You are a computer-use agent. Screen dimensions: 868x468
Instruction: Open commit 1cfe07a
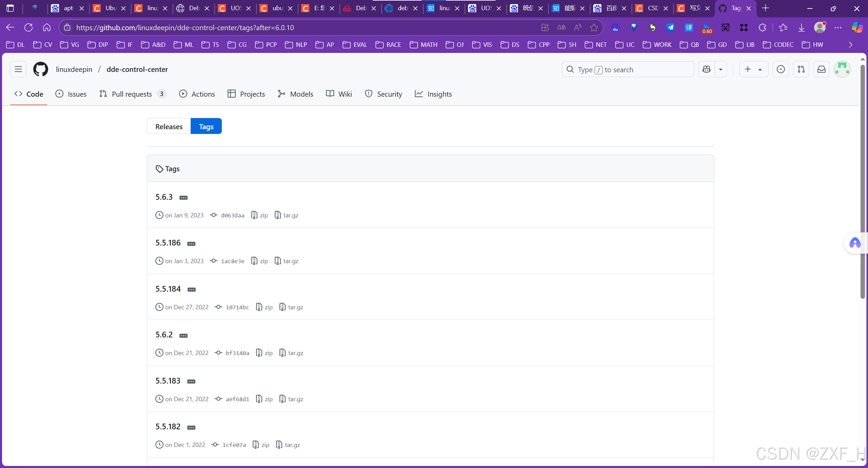(x=229, y=445)
